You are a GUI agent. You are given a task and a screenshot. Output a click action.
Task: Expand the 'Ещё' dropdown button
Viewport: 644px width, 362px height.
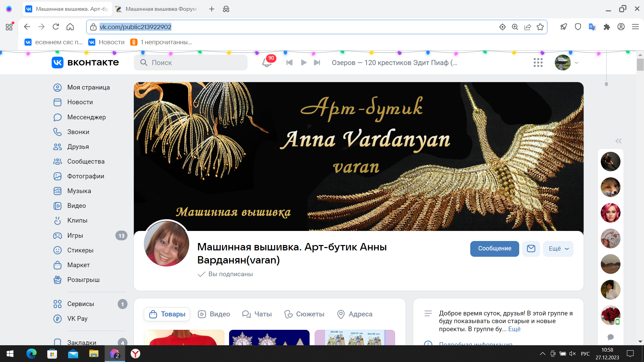tap(558, 248)
